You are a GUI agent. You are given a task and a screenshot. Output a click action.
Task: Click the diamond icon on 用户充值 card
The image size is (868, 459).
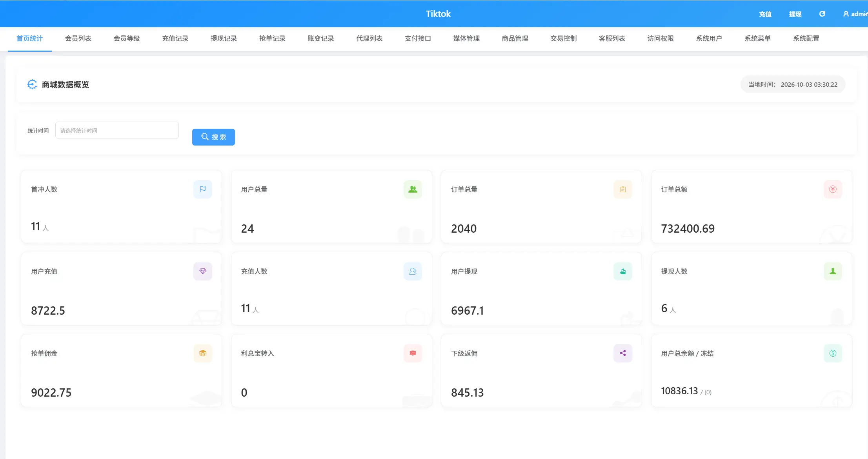coord(203,271)
